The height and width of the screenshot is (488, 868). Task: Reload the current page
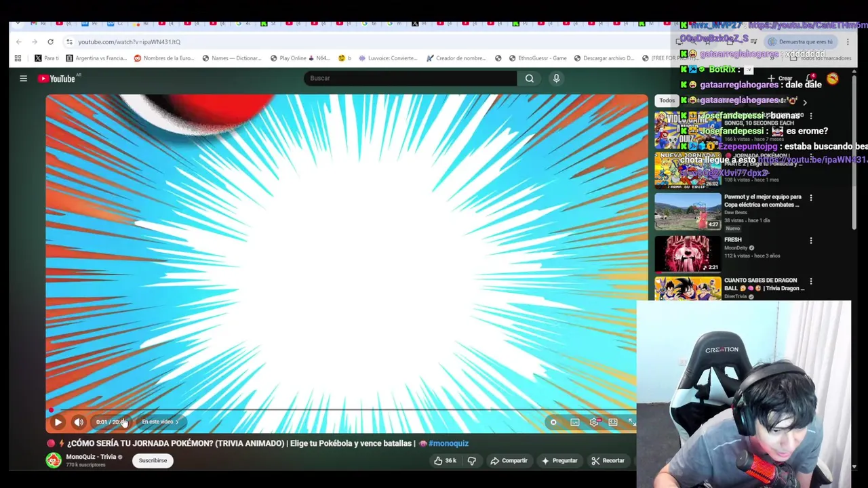pos(50,42)
